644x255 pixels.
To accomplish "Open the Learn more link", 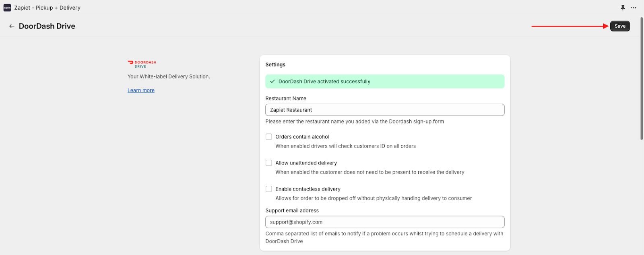I will point(141,90).
